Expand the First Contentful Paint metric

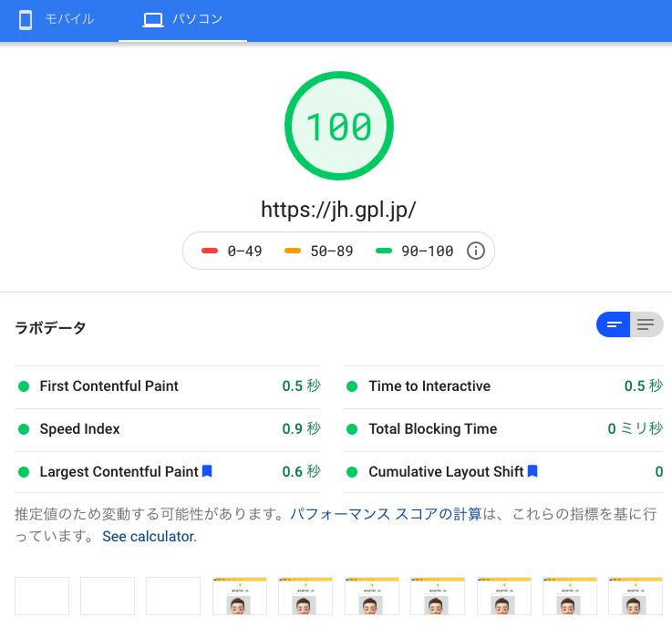(x=109, y=386)
